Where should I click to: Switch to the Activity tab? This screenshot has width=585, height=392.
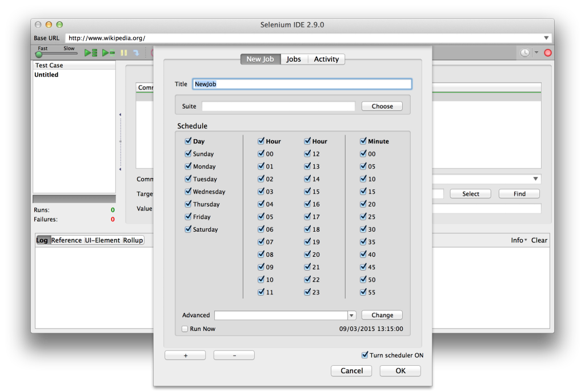click(x=326, y=59)
